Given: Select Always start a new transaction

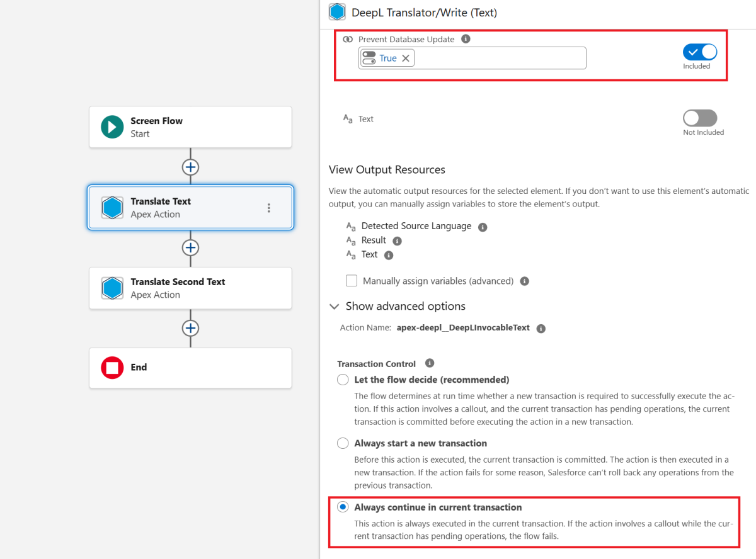Looking at the screenshot, I should click(343, 443).
